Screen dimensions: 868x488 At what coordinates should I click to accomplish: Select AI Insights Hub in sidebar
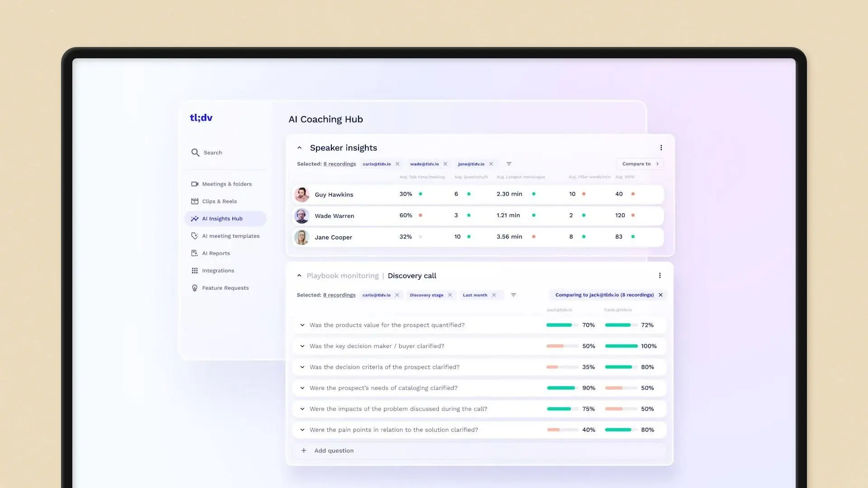point(222,219)
